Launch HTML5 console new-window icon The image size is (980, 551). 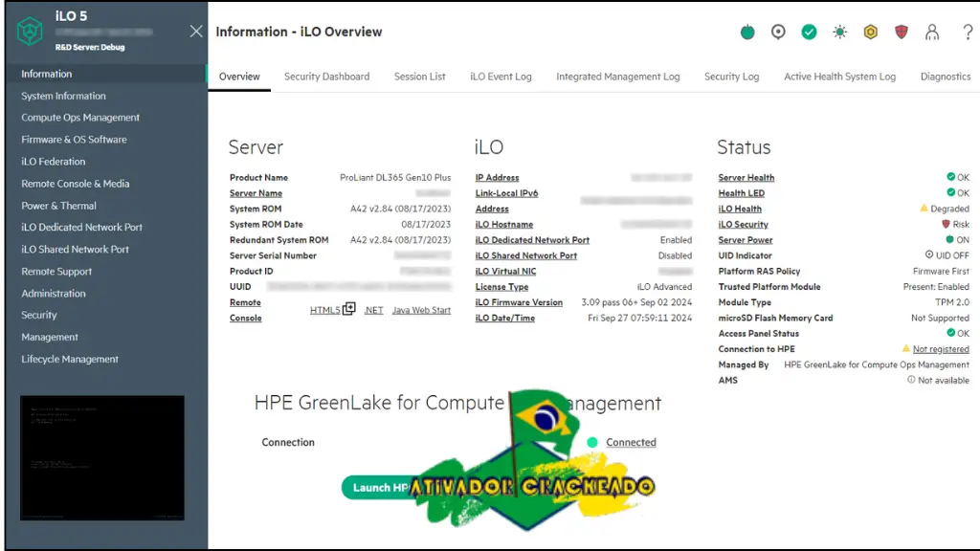(348, 309)
